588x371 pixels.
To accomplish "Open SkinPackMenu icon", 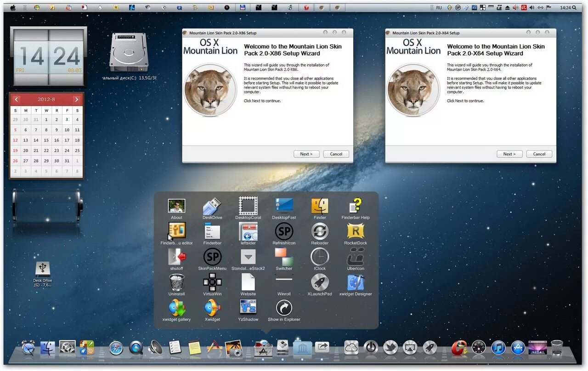I will 212,257.
